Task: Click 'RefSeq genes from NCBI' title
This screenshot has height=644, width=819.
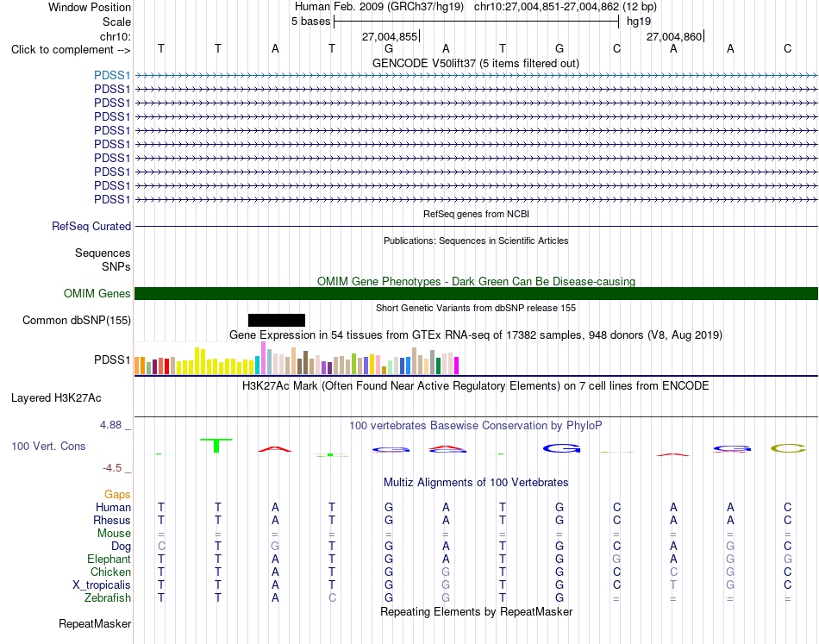Action: (x=476, y=214)
